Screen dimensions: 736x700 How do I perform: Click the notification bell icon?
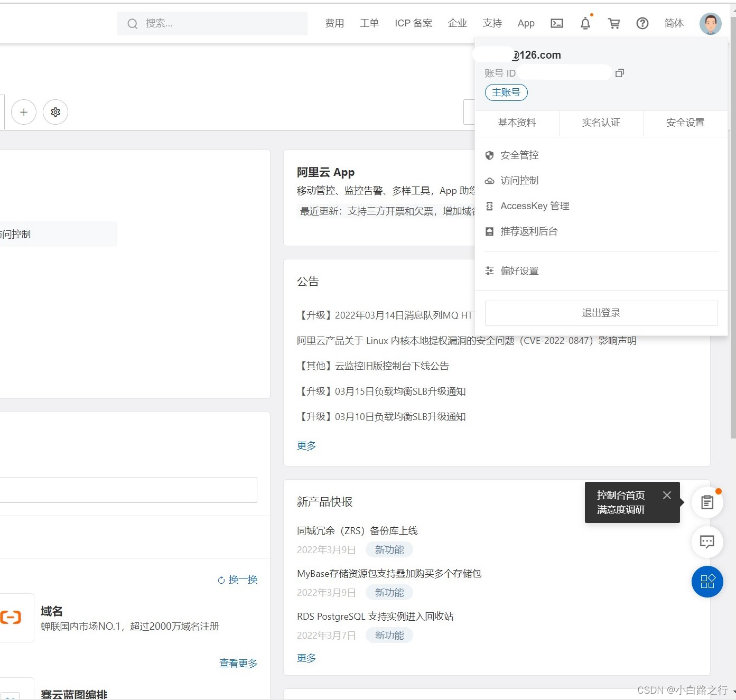585,23
